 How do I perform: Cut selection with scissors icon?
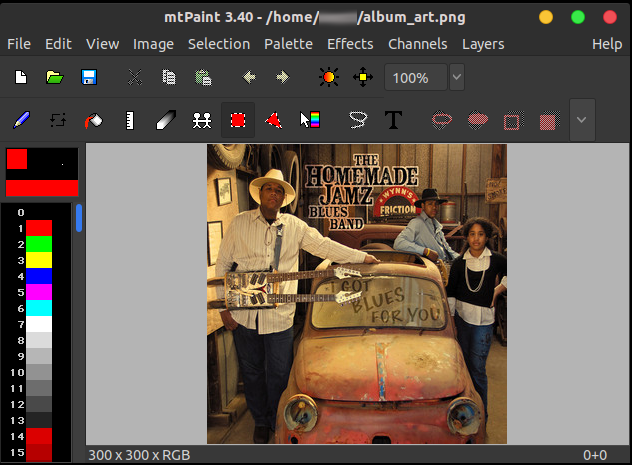135,77
